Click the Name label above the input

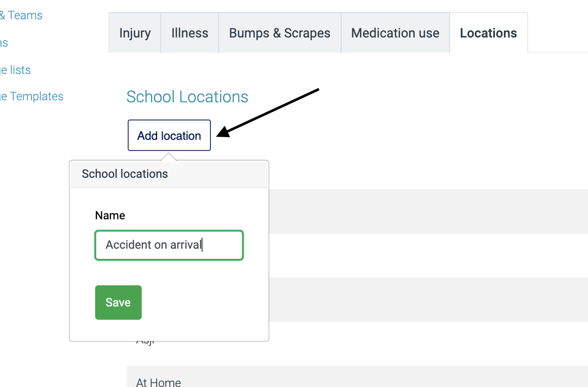(x=110, y=215)
